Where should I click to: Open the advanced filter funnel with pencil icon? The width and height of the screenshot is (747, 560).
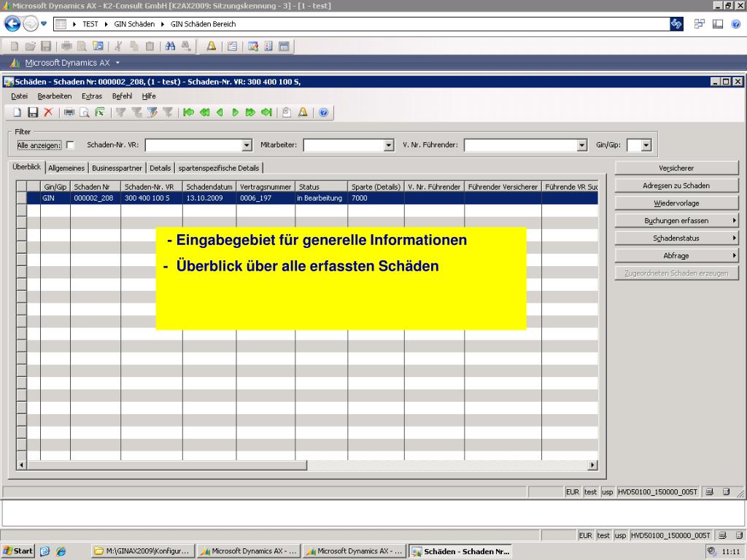coord(152,112)
